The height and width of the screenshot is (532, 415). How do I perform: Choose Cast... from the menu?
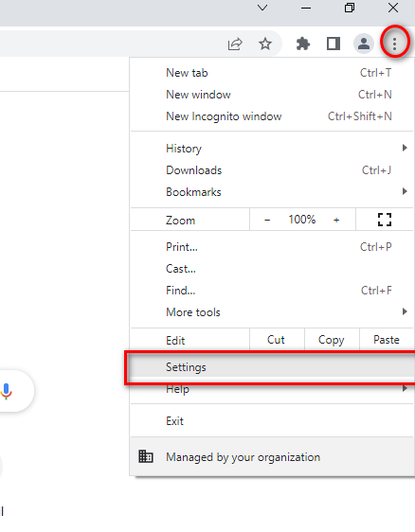coord(272,269)
